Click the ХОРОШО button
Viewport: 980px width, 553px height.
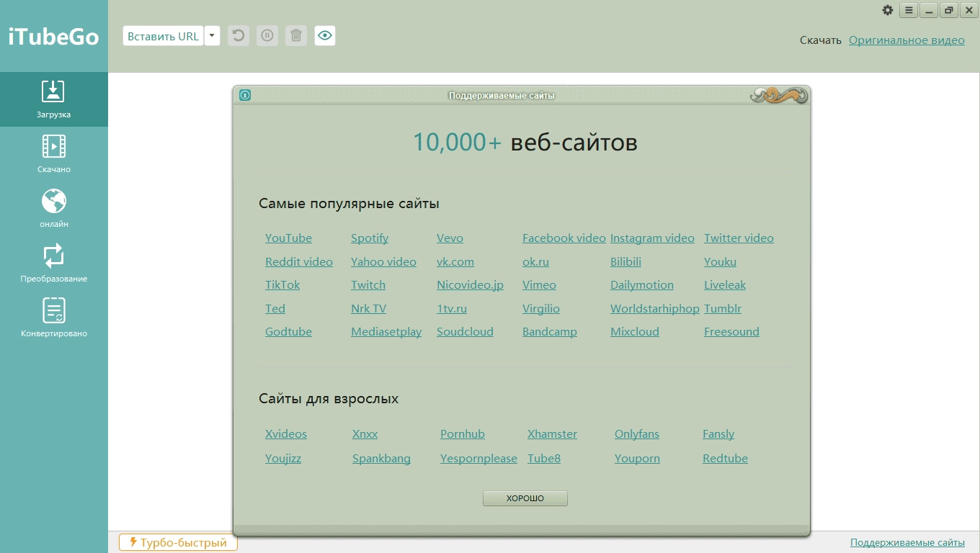coord(525,498)
